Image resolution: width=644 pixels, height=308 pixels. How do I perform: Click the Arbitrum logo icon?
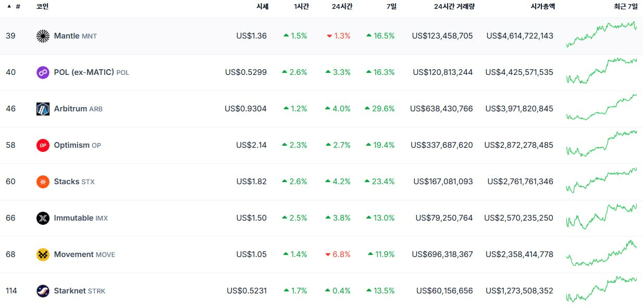[x=43, y=109]
